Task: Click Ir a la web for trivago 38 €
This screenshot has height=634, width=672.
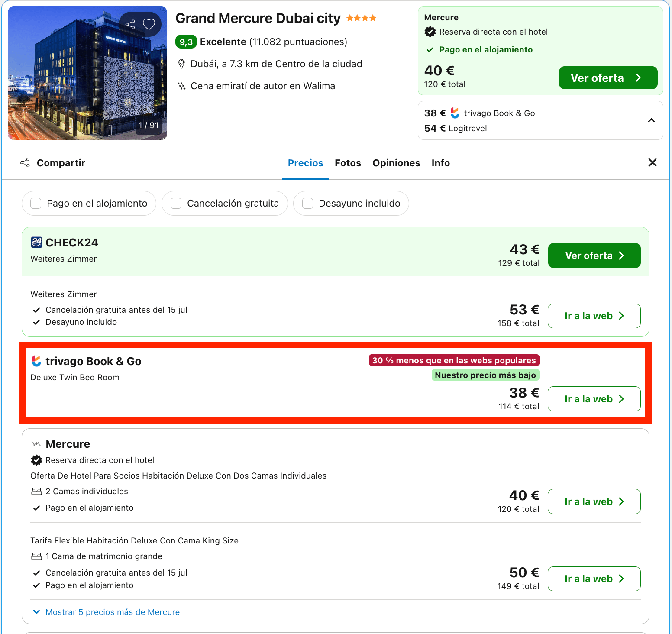Action: click(594, 399)
